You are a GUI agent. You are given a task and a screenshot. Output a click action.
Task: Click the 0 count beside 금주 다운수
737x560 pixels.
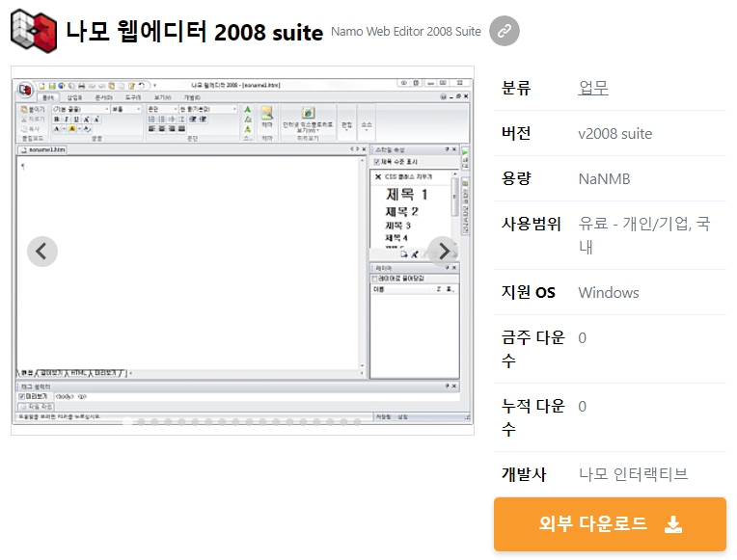click(582, 338)
